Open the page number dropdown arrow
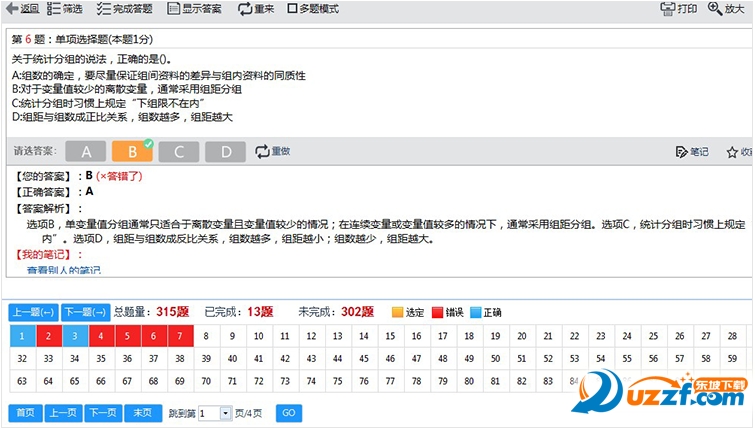The width and height of the screenshot is (755, 430). click(225, 414)
